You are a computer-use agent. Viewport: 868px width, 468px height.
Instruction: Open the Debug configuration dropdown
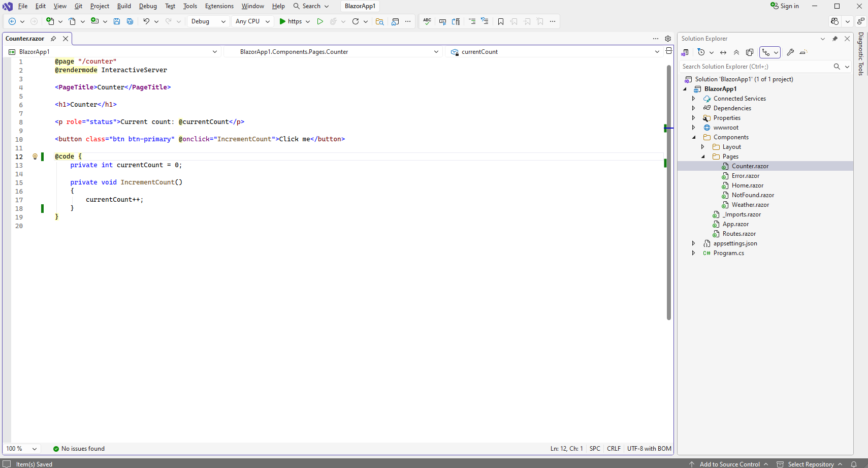[x=208, y=21]
